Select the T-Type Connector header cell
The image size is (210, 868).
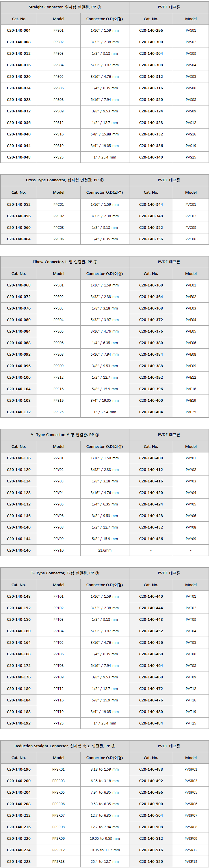65,573
